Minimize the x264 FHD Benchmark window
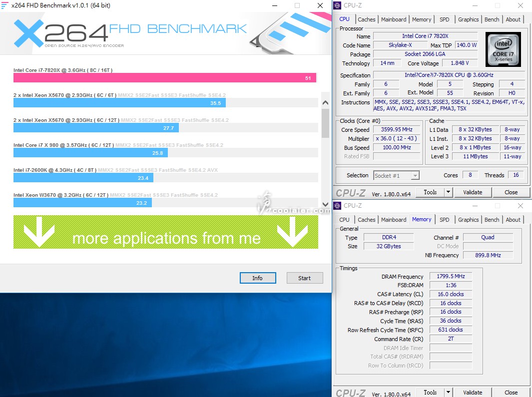Image resolution: width=532 pixels, height=397 pixels. tap(275, 5)
